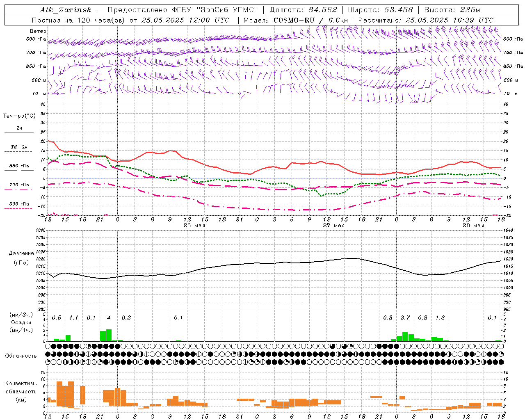Select the 500 м wind level label at left
The height and width of the screenshot is (420, 525).
click(x=39, y=80)
